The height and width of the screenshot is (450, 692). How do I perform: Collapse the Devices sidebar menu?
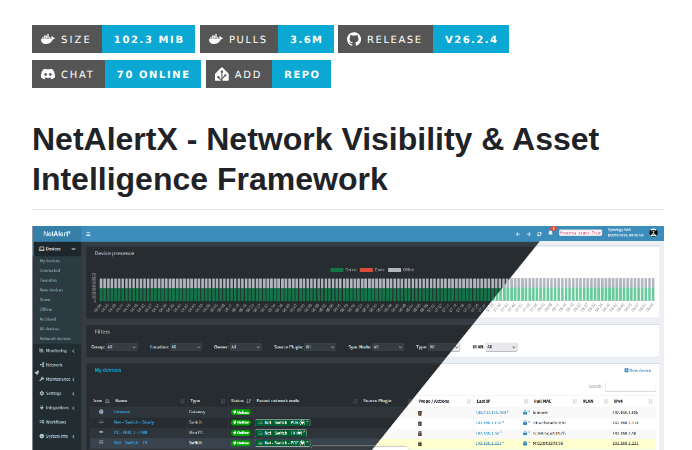(x=57, y=249)
